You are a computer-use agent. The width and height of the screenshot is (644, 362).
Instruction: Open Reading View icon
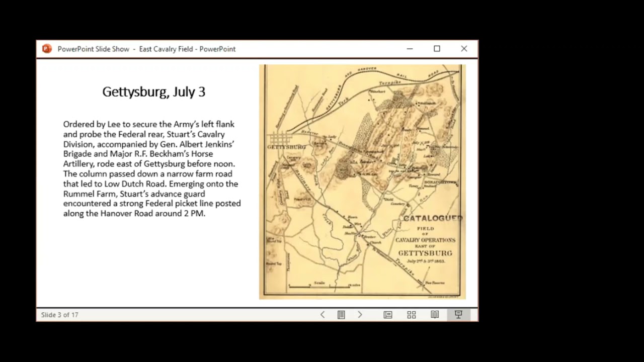click(x=435, y=315)
